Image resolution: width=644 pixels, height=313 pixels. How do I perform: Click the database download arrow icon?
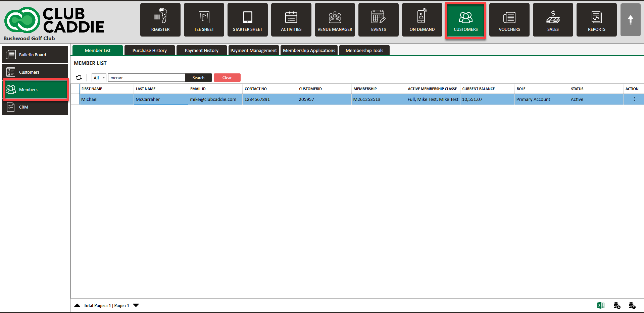pos(617,305)
